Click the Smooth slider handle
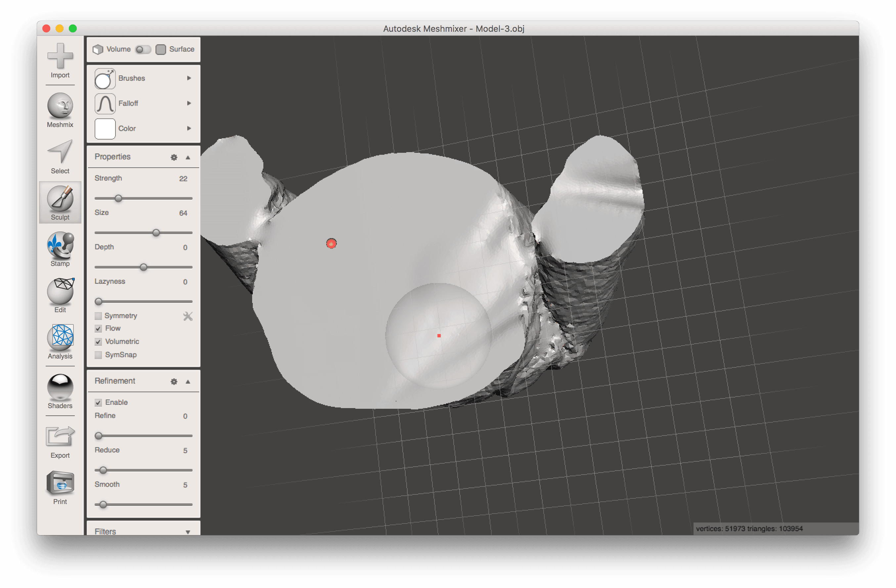Image resolution: width=896 pixels, height=588 pixels. click(103, 505)
